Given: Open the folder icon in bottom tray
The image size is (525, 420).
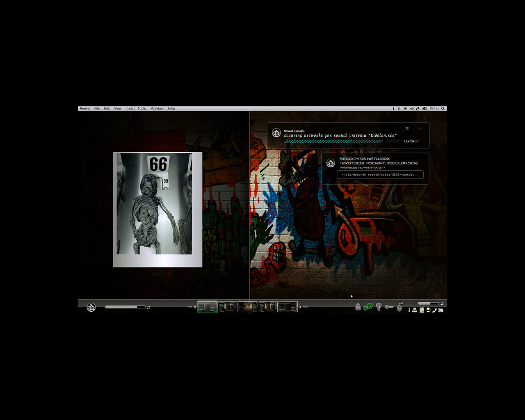Looking at the screenshot, I should (x=441, y=310).
